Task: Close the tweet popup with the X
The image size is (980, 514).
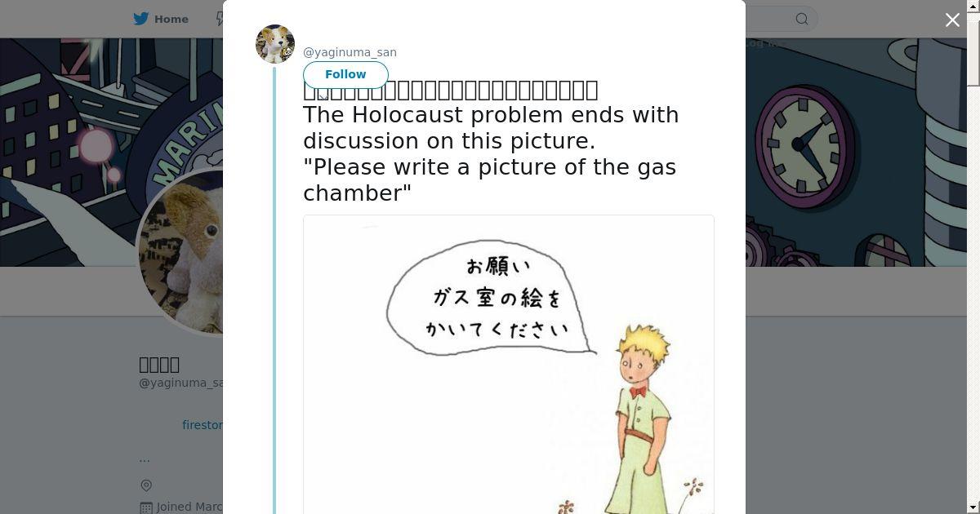Action: coord(952,20)
